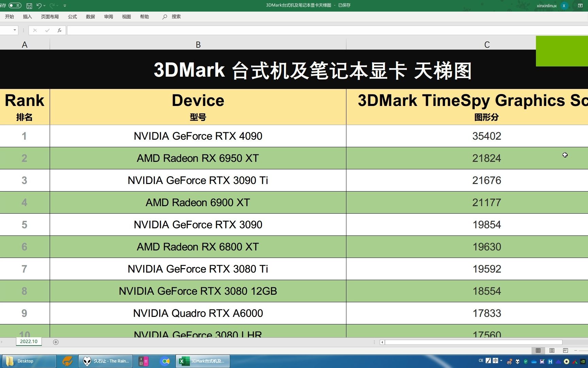Open the 公式 ribbon tab
588x368 pixels.
coord(72,17)
